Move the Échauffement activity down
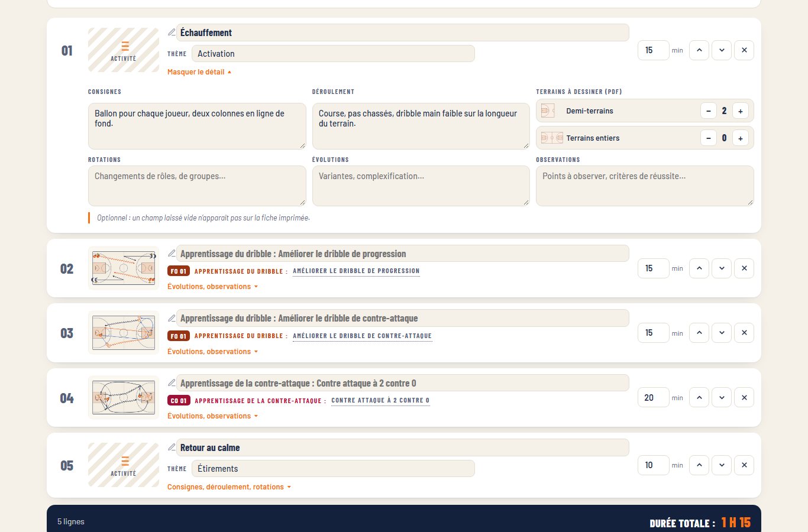Image resolution: width=808 pixels, height=532 pixels. click(722, 50)
